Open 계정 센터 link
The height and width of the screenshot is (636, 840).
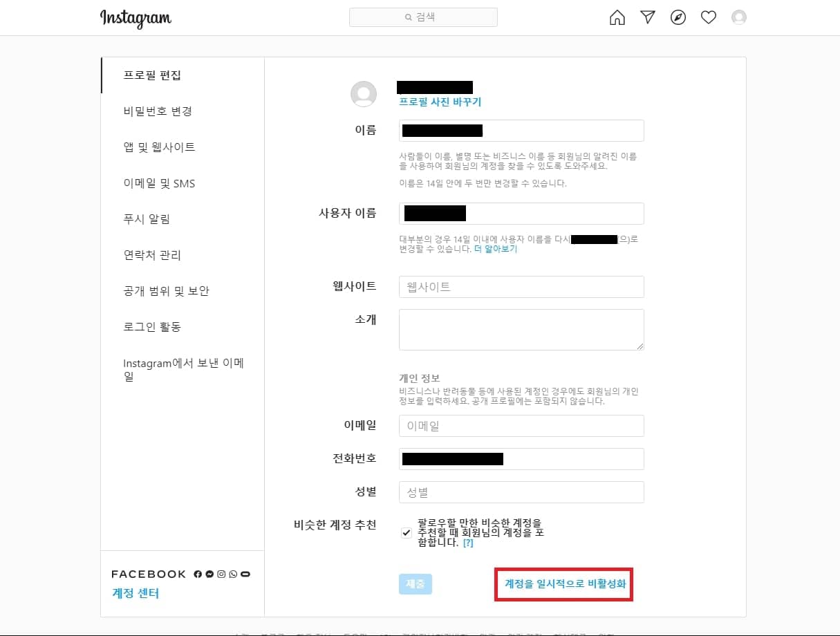click(136, 593)
